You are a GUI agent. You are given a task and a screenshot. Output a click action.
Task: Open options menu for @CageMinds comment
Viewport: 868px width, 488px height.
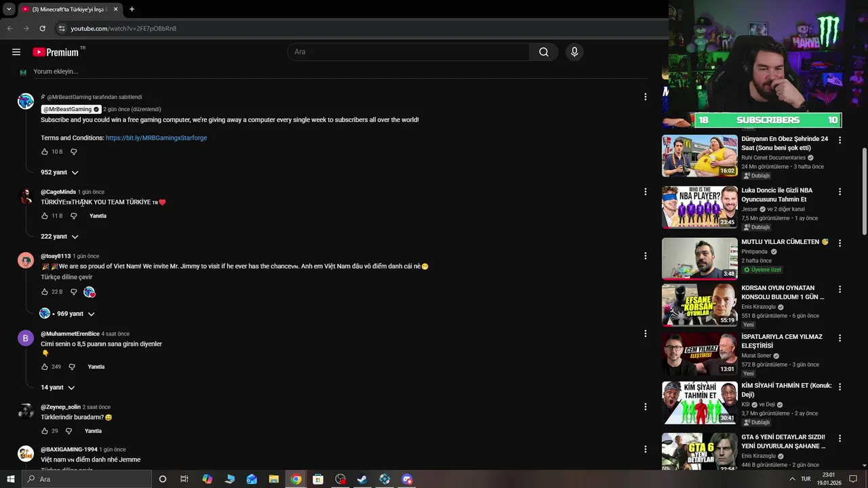(645, 192)
